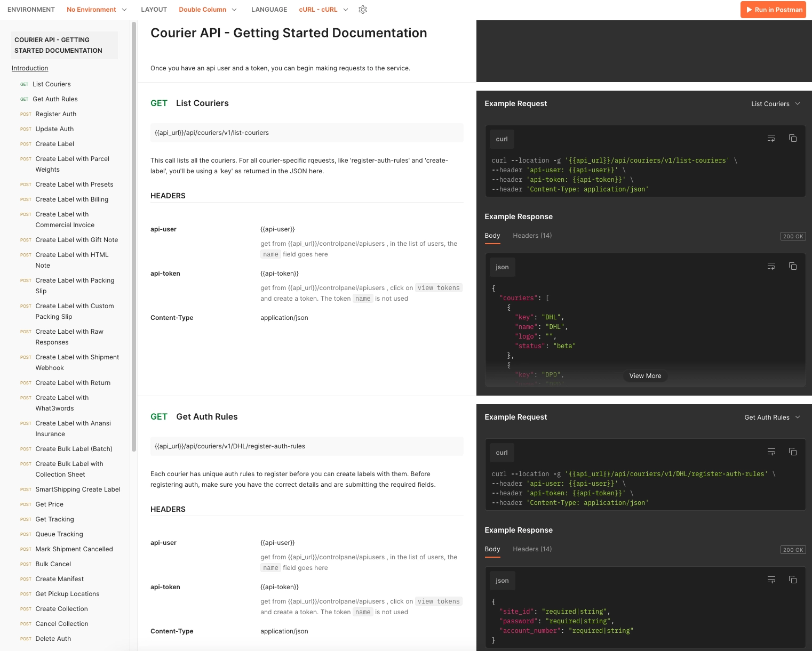Open Create Label sidebar entry
812x651 pixels.
54,144
